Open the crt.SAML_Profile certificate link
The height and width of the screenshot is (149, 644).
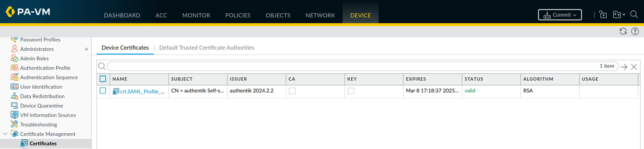point(142,92)
